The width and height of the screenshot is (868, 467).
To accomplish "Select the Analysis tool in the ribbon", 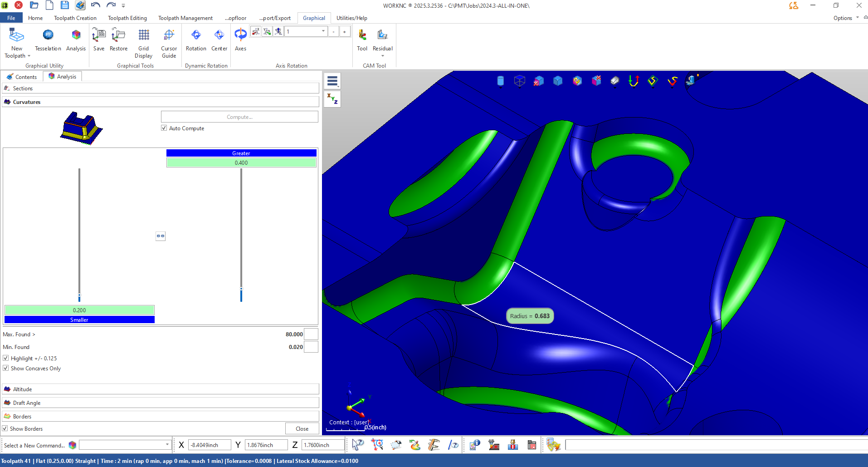I will click(76, 41).
